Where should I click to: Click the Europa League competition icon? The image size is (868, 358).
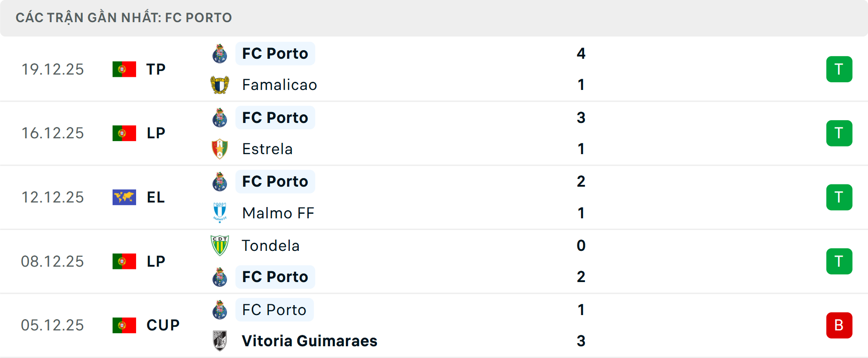pos(124,197)
